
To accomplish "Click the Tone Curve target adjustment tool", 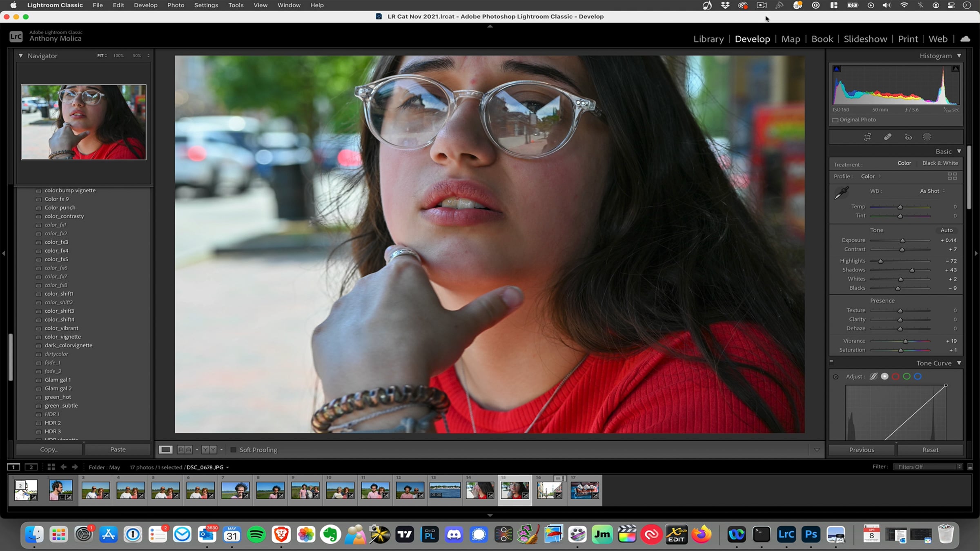I will click(835, 377).
